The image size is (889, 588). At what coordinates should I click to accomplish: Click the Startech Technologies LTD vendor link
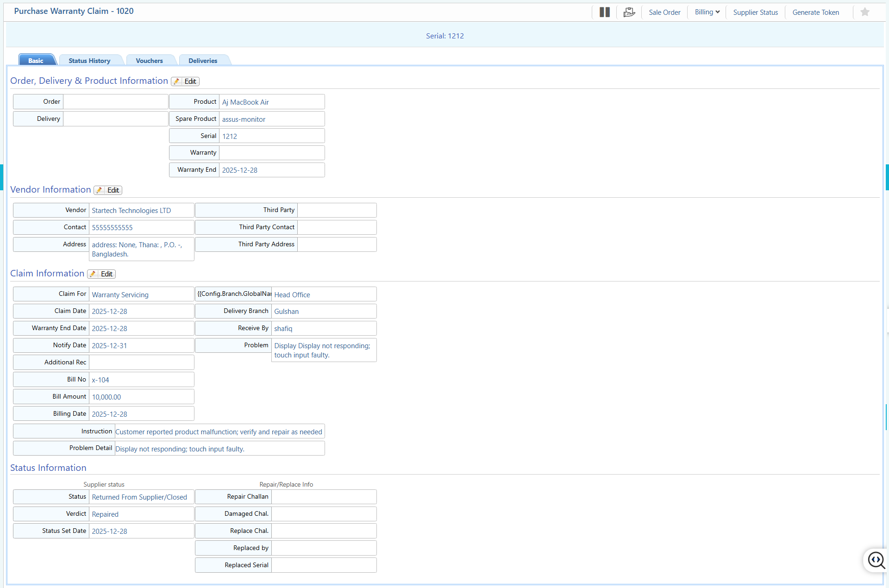point(131,211)
